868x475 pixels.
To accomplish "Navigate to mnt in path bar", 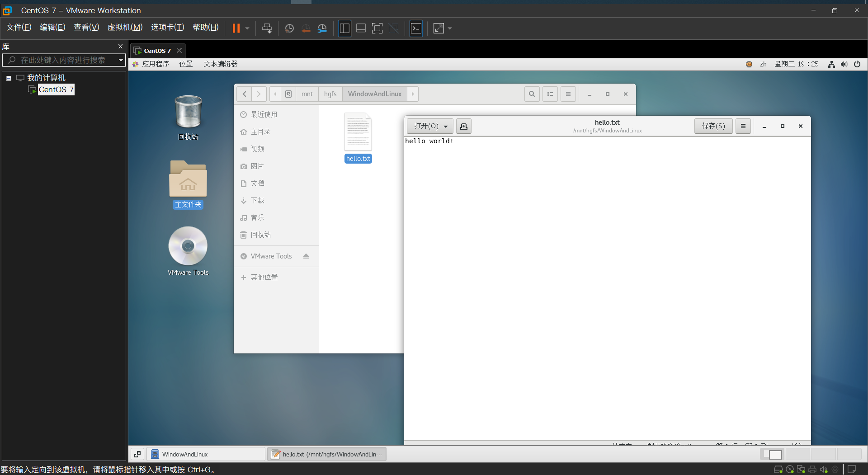I will point(307,94).
